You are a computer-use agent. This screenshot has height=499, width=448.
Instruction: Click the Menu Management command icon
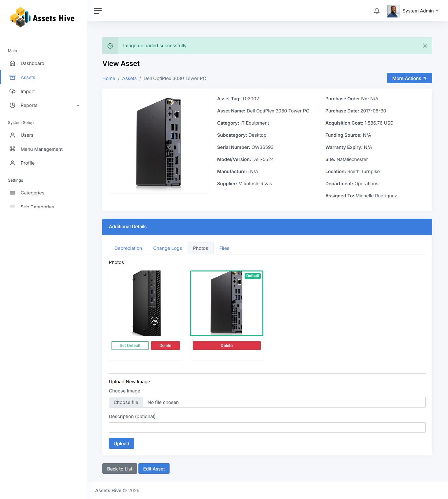tap(12, 149)
